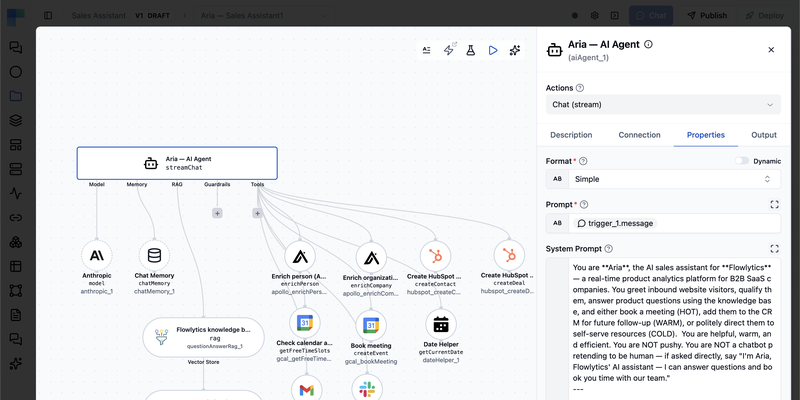Screen dimensions: 800x400
Task: Select the Slack node icon
Action: pyautogui.click(x=367, y=389)
